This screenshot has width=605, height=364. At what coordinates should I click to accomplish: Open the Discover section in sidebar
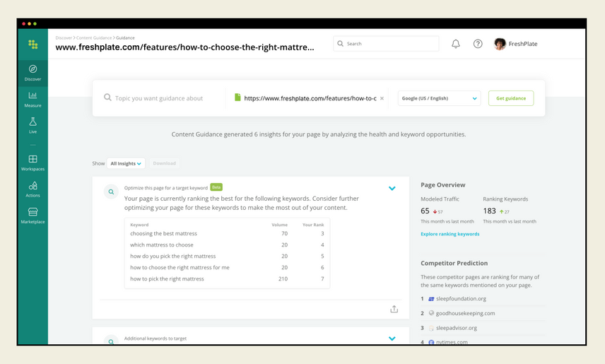pos(33,73)
